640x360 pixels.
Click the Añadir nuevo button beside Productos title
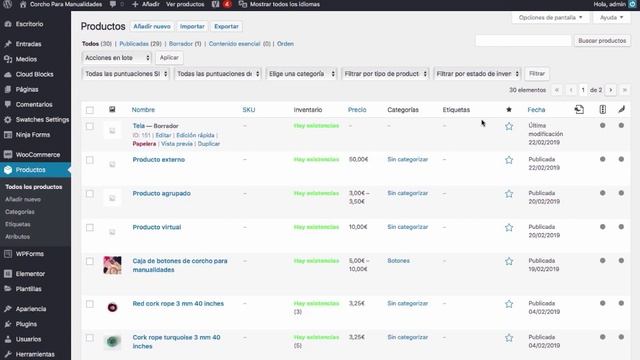coord(152,27)
